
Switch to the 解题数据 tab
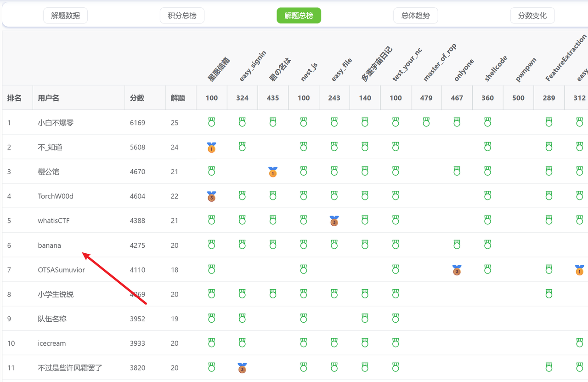(65, 16)
